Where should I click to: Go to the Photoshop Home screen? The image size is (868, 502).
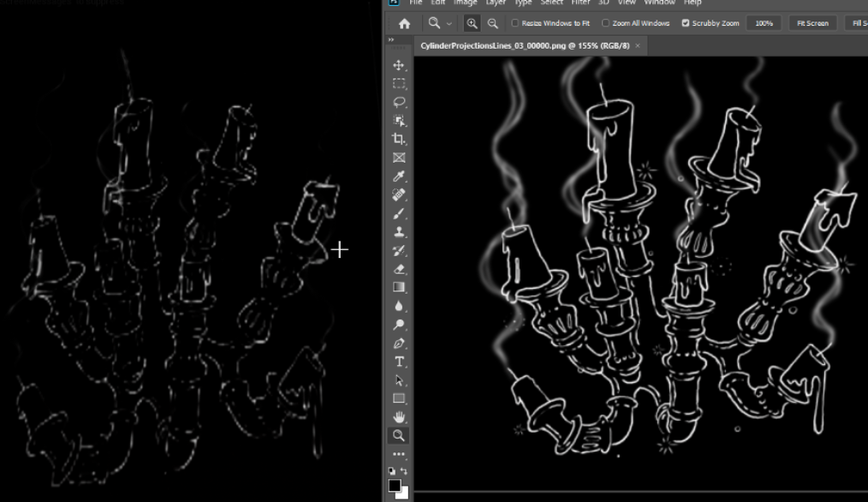(x=405, y=23)
